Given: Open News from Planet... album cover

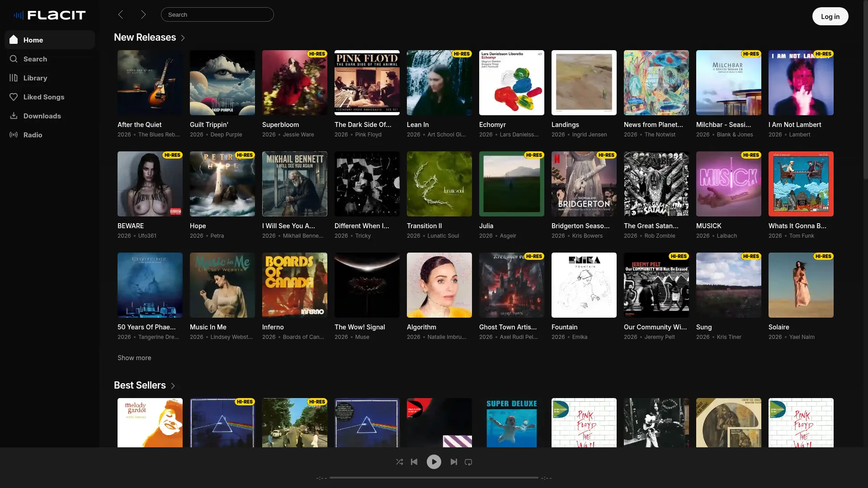Looking at the screenshot, I should [656, 83].
